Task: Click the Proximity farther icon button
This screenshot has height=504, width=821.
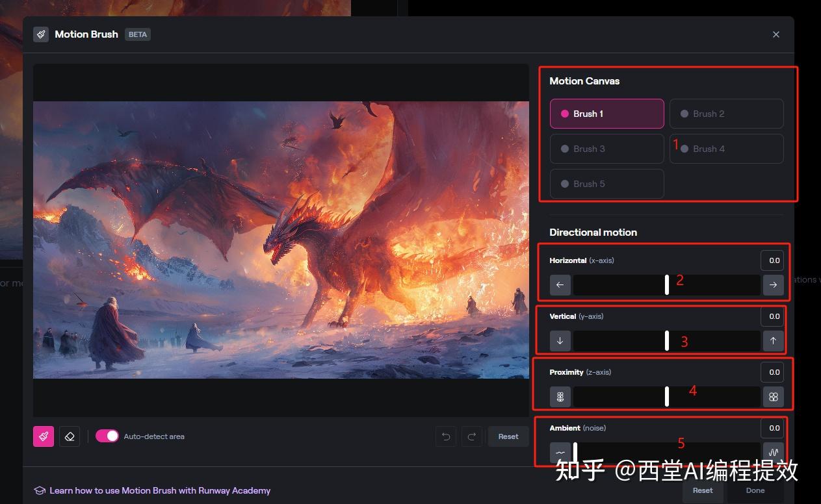Action: pyautogui.click(x=560, y=396)
